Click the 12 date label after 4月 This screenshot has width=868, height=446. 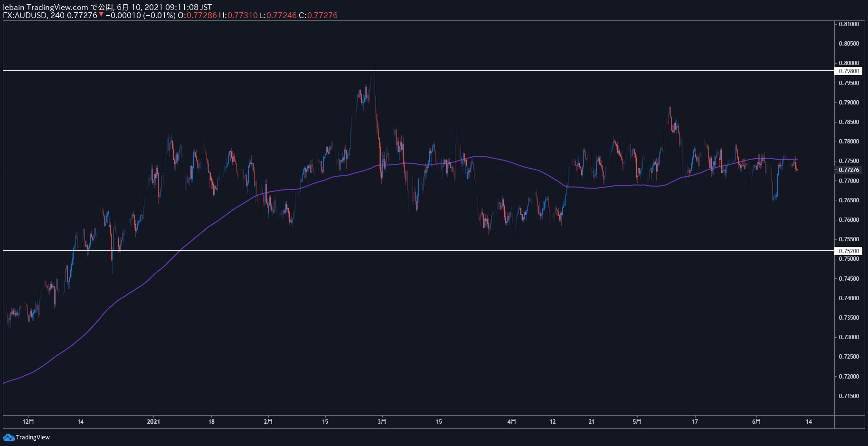pyautogui.click(x=553, y=422)
